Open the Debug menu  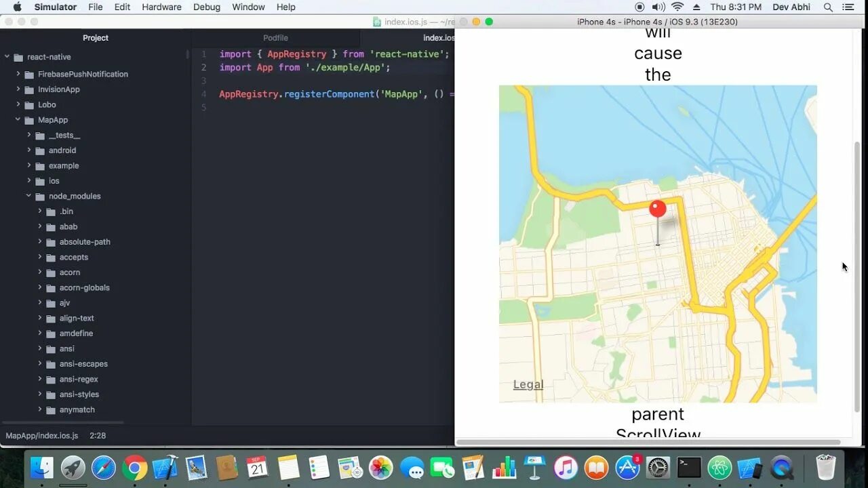207,7
